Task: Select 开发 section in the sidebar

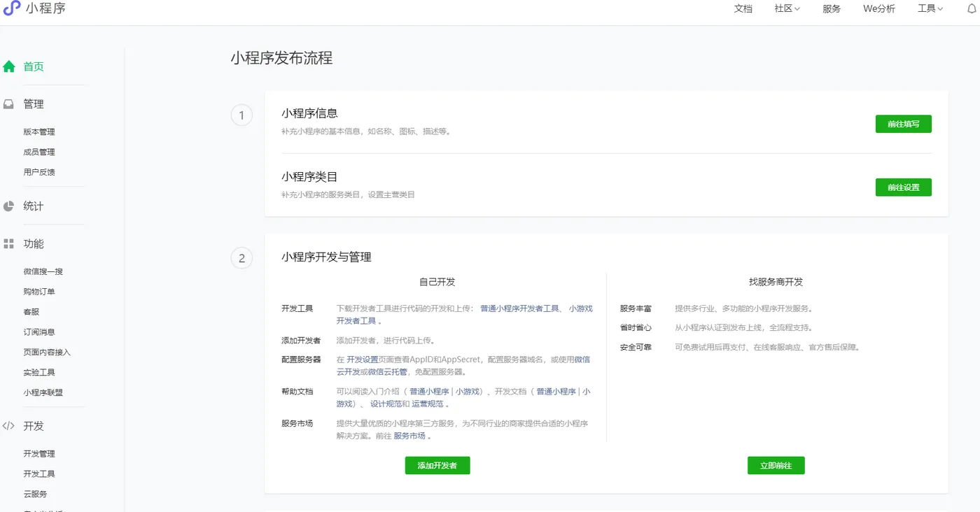Action: [34, 425]
